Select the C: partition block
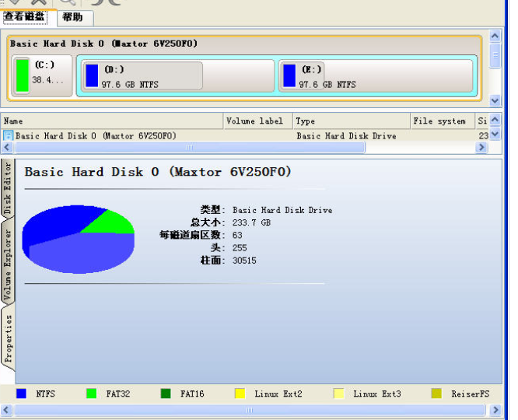Screen dimensions: 518x420 [x=42, y=75]
